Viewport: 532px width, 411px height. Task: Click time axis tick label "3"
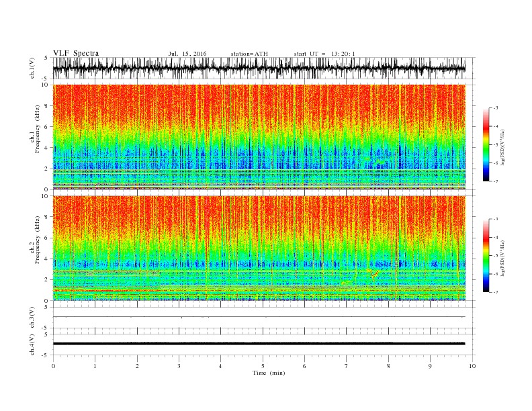point(179,366)
